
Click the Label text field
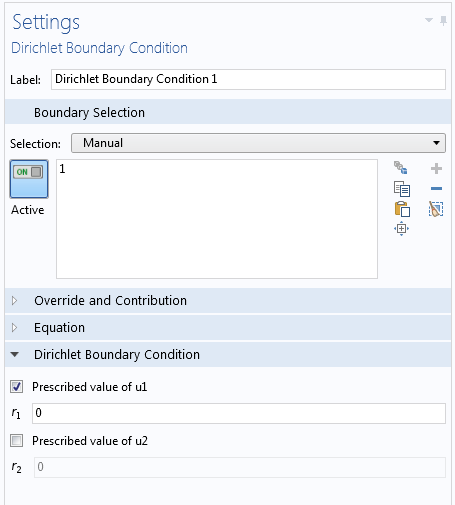click(248, 79)
